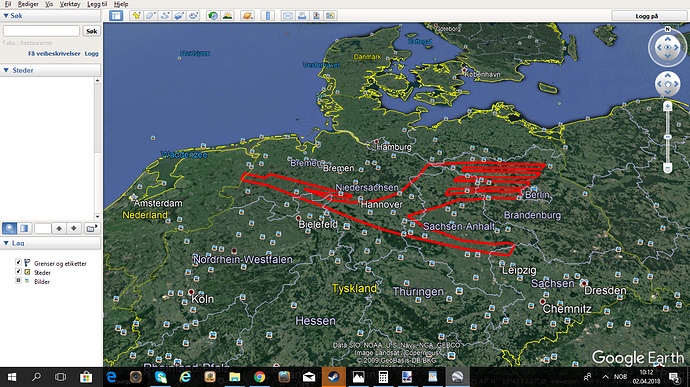The image size is (690, 387).
Task: Collapse the Steder panel
Action: [6, 70]
